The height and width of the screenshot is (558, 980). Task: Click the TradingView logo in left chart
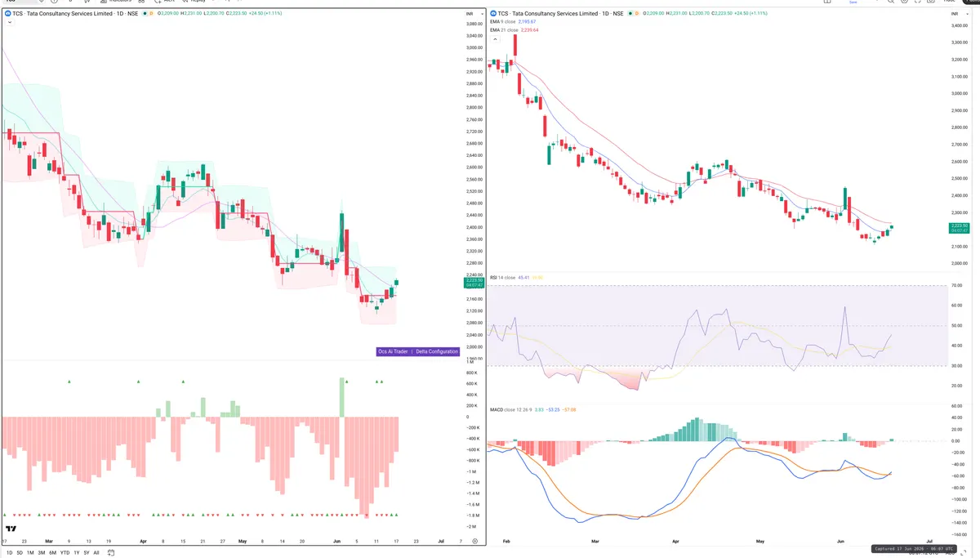(x=11, y=529)
